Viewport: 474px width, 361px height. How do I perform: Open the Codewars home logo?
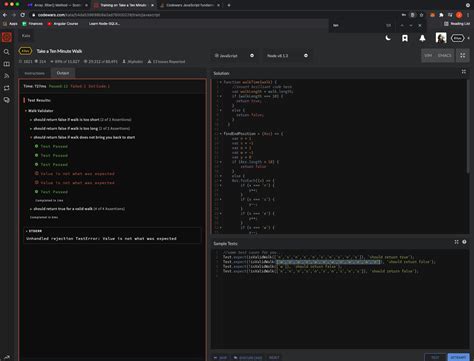click(x=7, y=37)
